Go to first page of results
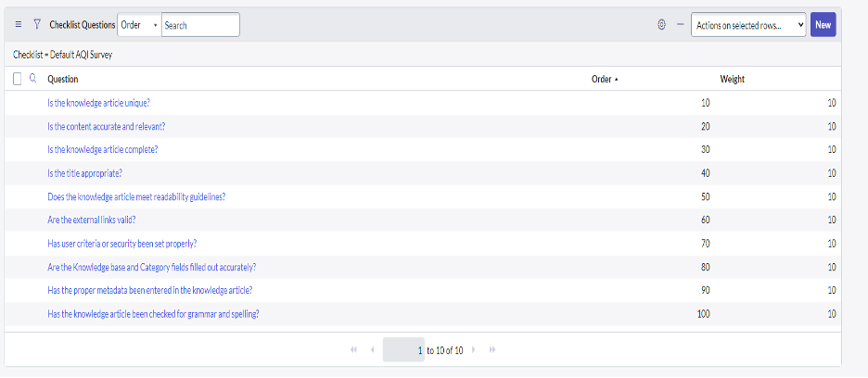This screenshot has width=868, height=378. point(354,350)
